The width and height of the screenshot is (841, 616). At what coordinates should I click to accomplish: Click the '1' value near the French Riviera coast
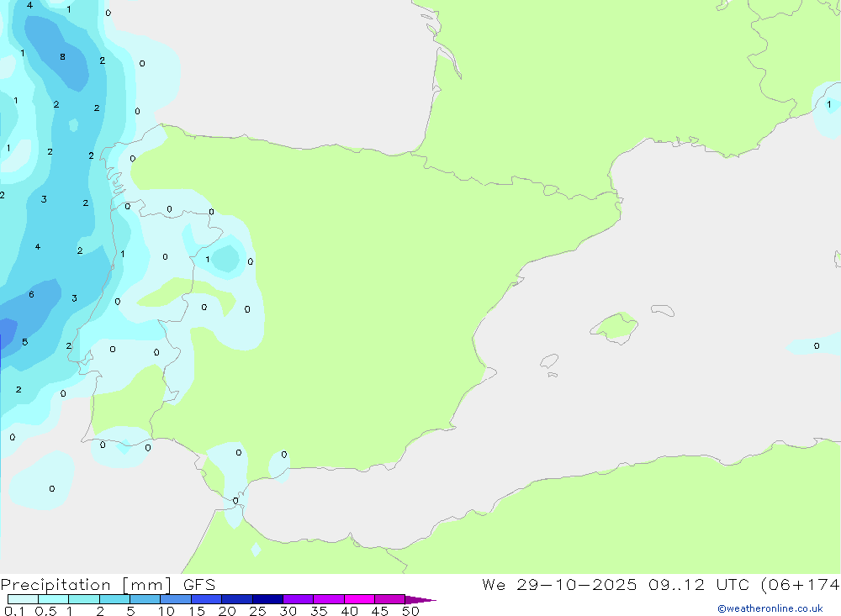[828, 104]
